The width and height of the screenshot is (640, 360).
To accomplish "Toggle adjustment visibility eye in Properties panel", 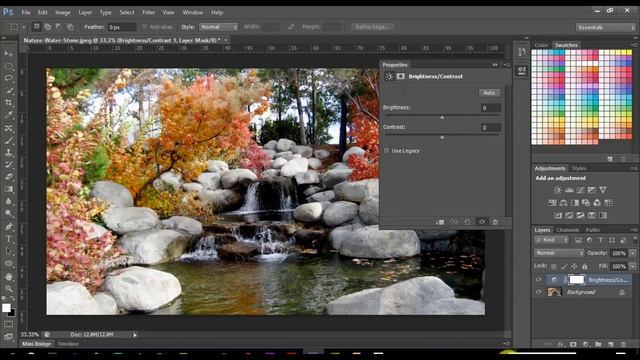I will pos(482,222).
